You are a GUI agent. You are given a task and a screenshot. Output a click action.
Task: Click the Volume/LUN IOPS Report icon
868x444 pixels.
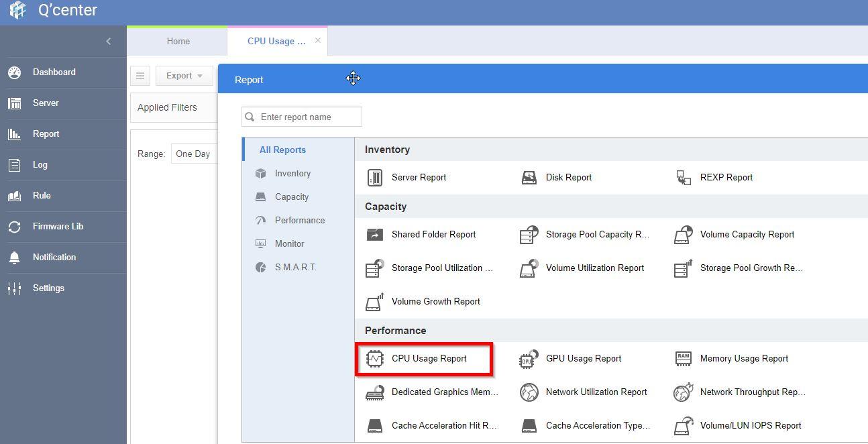[x=684, y=426]
